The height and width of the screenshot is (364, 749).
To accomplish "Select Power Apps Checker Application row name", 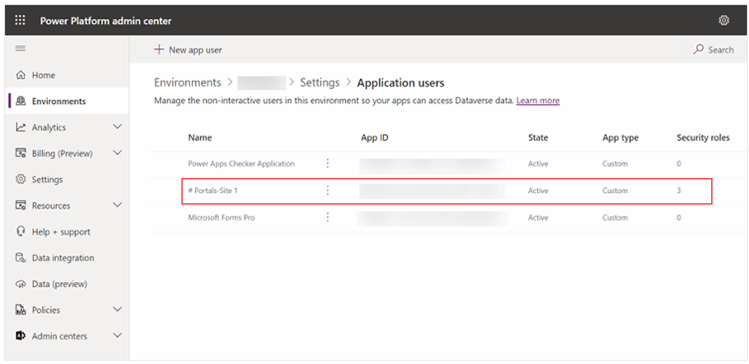I will [241, 163].
